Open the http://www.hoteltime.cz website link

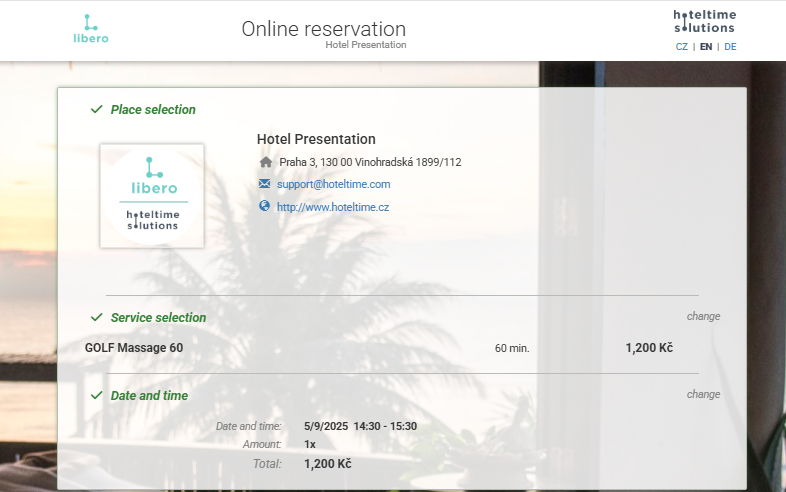point(333,207)
